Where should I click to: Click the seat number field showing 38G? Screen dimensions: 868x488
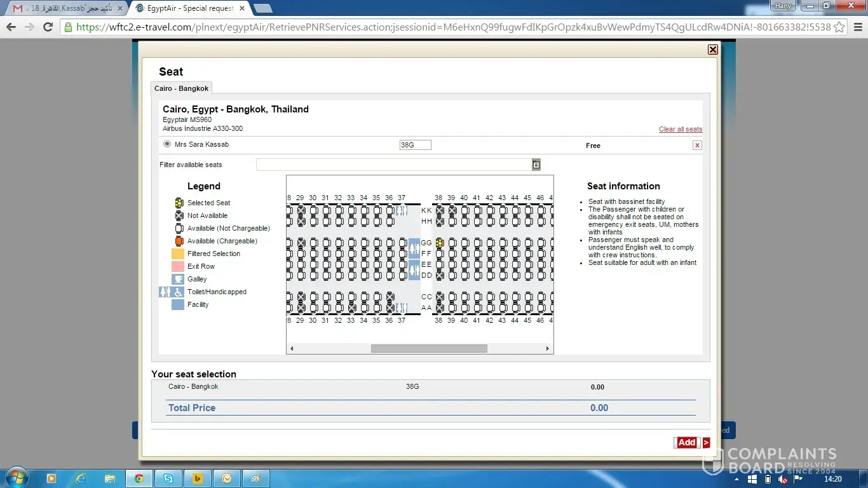(415, 145)
